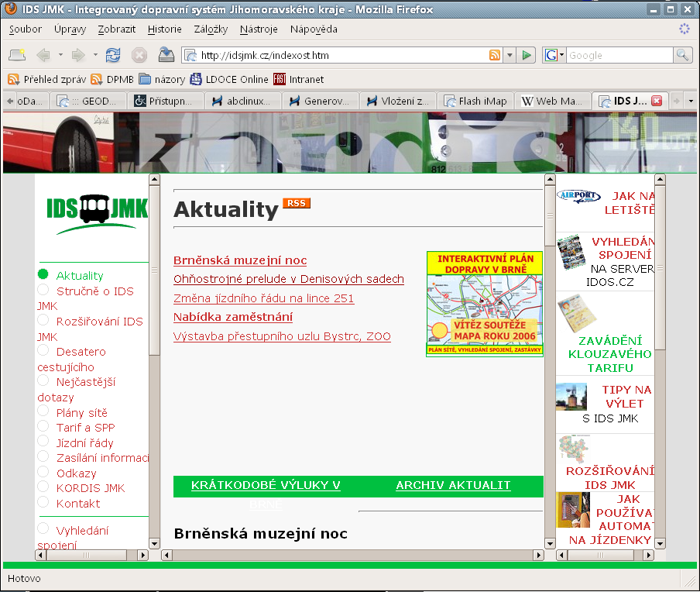Viewport: 700px width, 592px height.
Task: Select the Plány sítě bullet
Action: pos(43,411)
